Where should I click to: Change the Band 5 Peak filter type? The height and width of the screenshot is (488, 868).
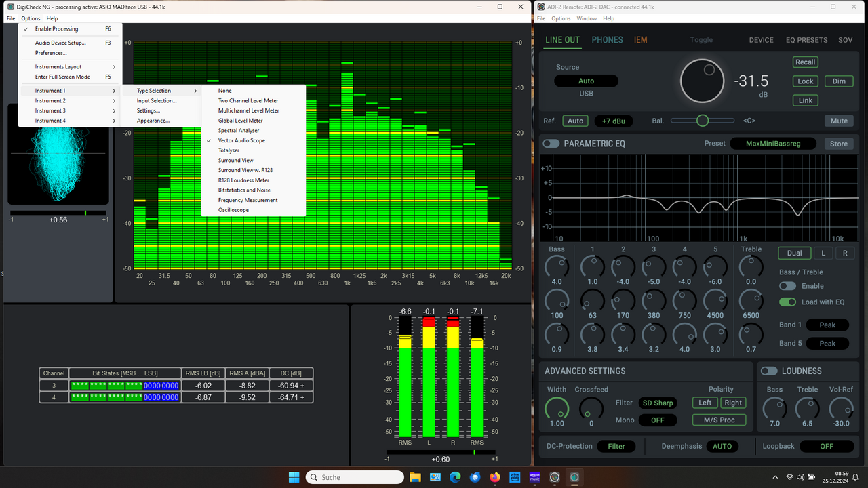827,343
